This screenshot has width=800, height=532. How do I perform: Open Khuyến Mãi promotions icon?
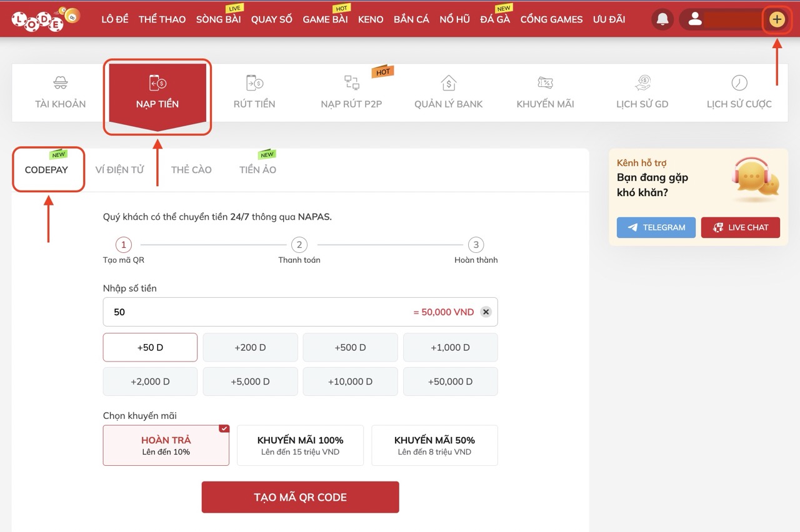545,83
